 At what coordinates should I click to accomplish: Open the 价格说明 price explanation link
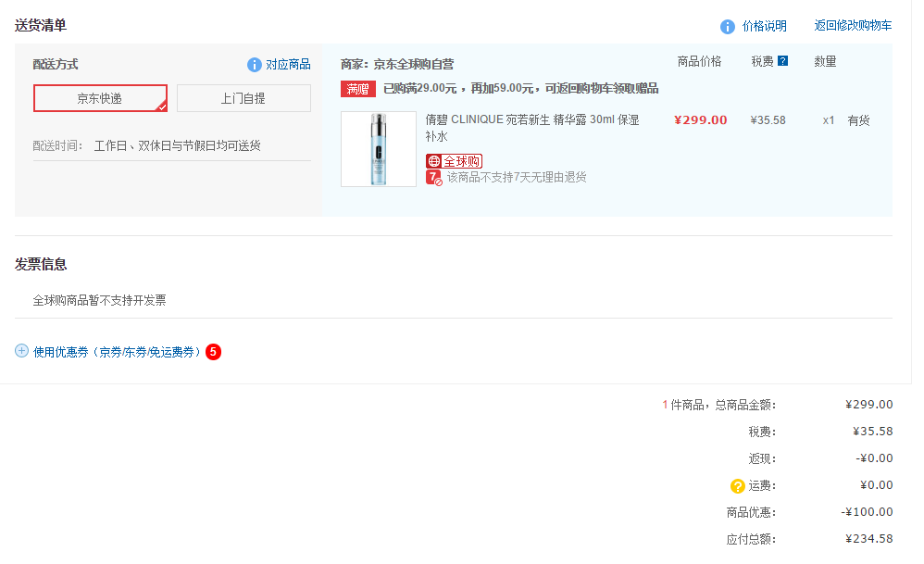point(765,26)
